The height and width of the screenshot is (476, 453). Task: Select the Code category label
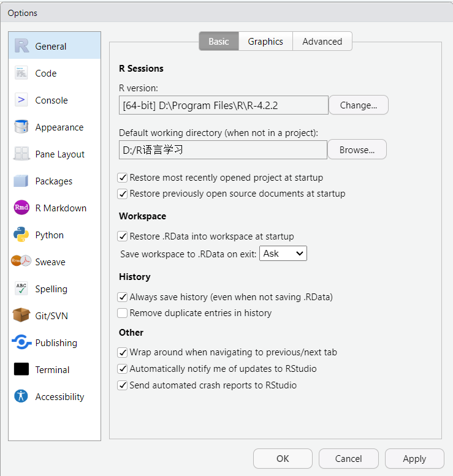coord(46,73)
